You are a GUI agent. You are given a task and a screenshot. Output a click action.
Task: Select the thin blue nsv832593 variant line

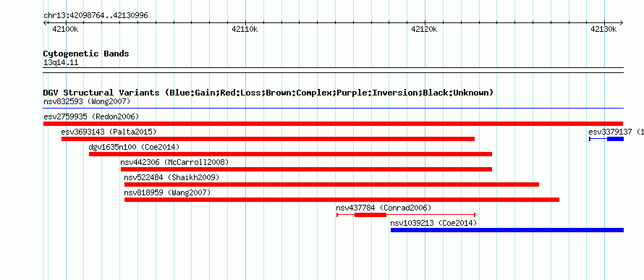(334, 109)
